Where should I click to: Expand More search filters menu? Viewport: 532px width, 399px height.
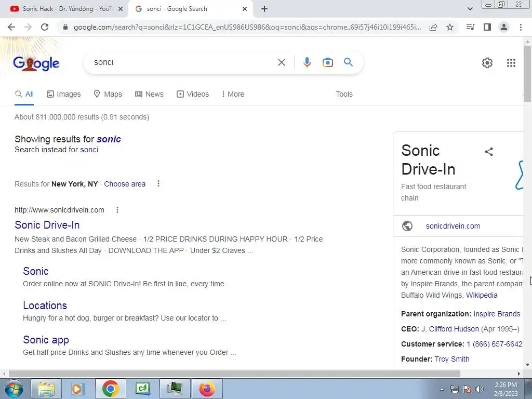pos(233,94)
